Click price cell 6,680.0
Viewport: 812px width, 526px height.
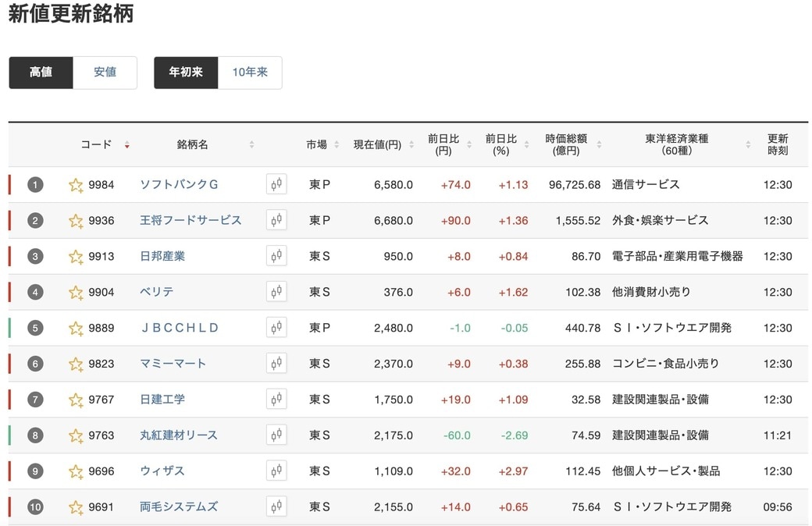[x=394, y=221]
